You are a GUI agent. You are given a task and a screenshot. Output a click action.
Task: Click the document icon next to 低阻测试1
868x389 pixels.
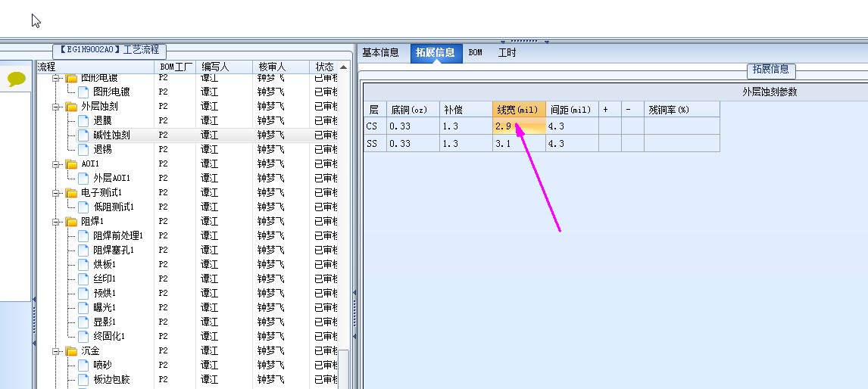[83, 207]
